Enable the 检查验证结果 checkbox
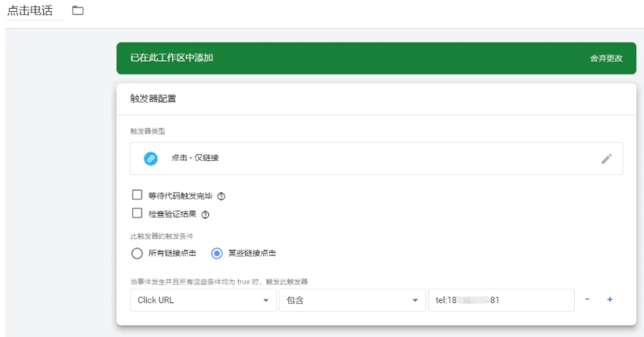The image size is (644, 337). [x=137, y=213]
